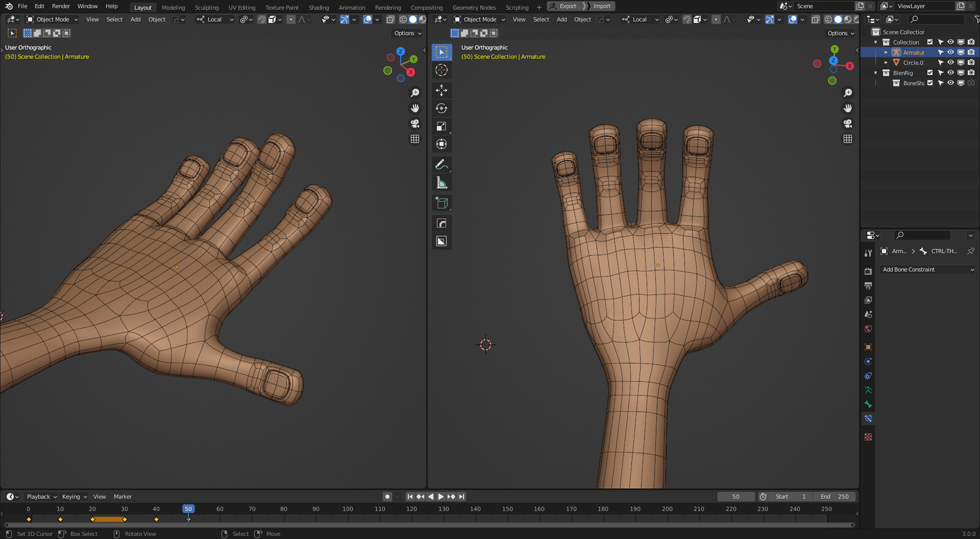Image resolution: width=980 pixels, height=539 pixels.
Task: Open Bone Constraint properties tab icon
Action: [868, 419]
